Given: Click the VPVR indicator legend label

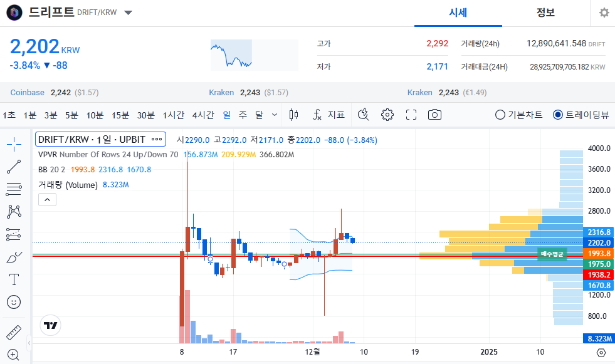Looking at the screenshot, I should [108, 154].
